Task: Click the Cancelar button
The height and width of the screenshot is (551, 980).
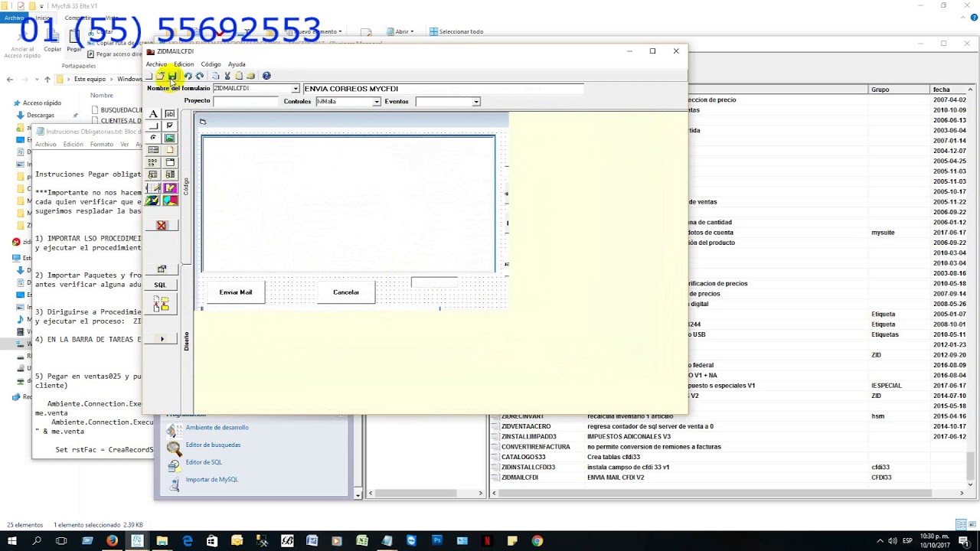Action: coord(346,292)
